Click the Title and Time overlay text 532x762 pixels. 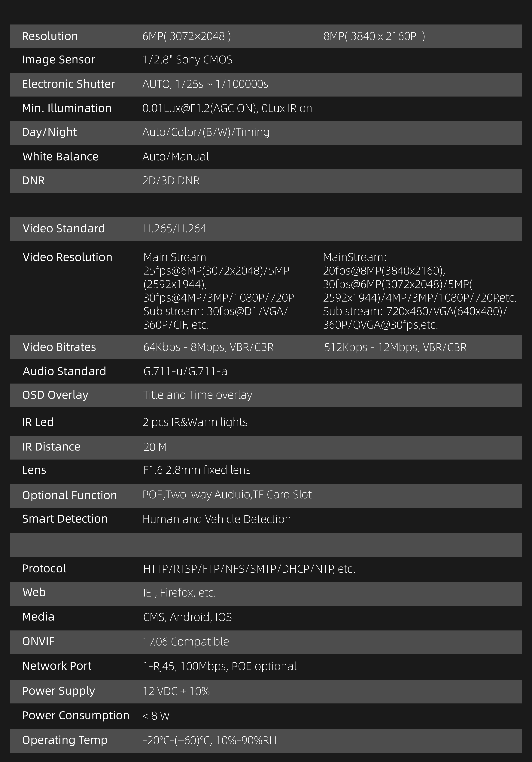(x=198, y=395)
